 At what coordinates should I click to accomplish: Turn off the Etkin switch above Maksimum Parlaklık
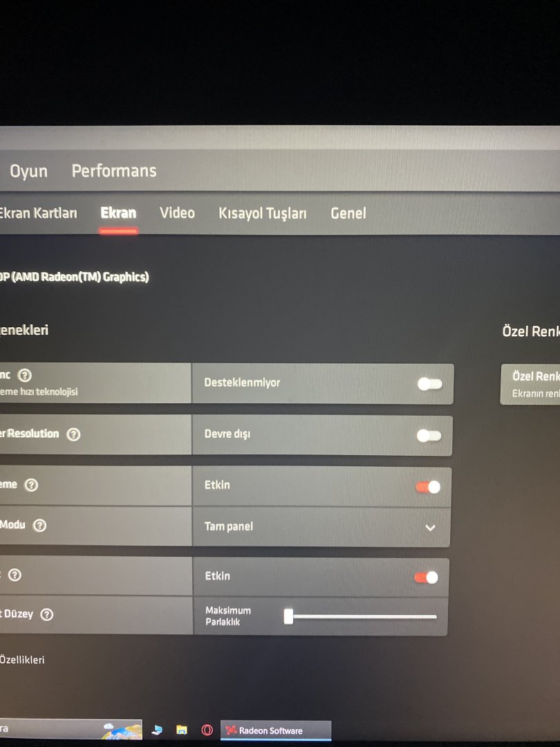click(x=426, y=578)
